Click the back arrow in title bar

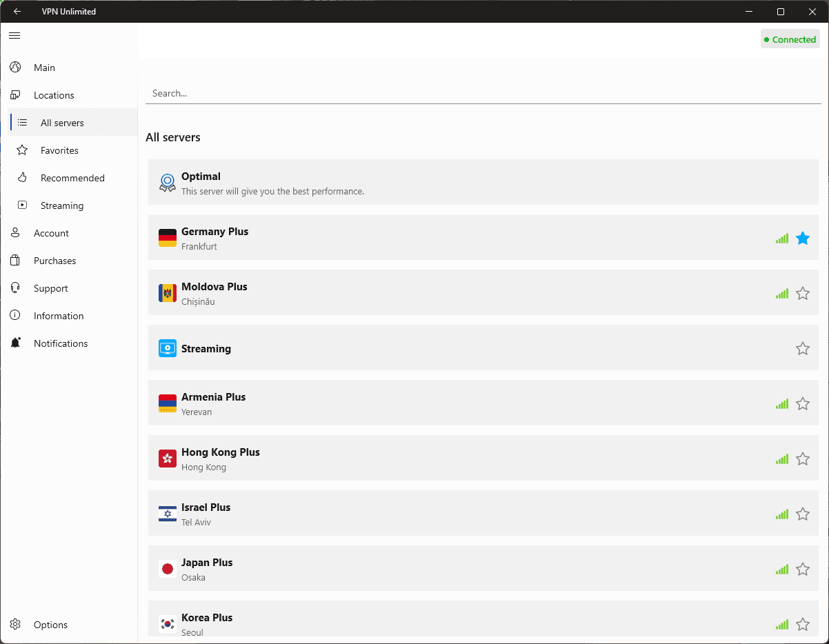click(17, 12)
